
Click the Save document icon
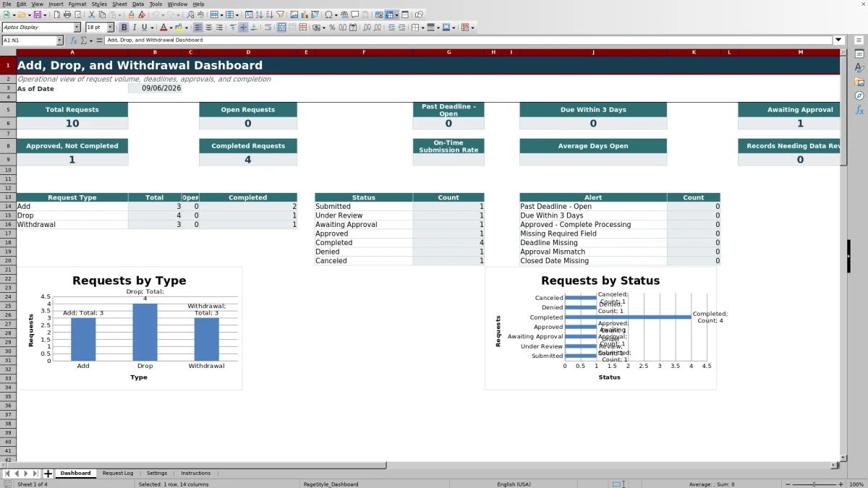coord(38,14)
